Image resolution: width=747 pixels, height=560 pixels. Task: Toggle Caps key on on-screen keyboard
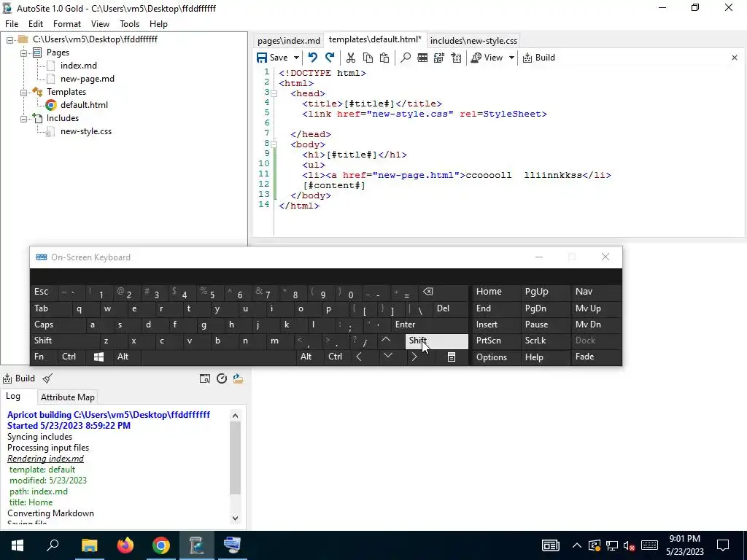click(57, 324)
